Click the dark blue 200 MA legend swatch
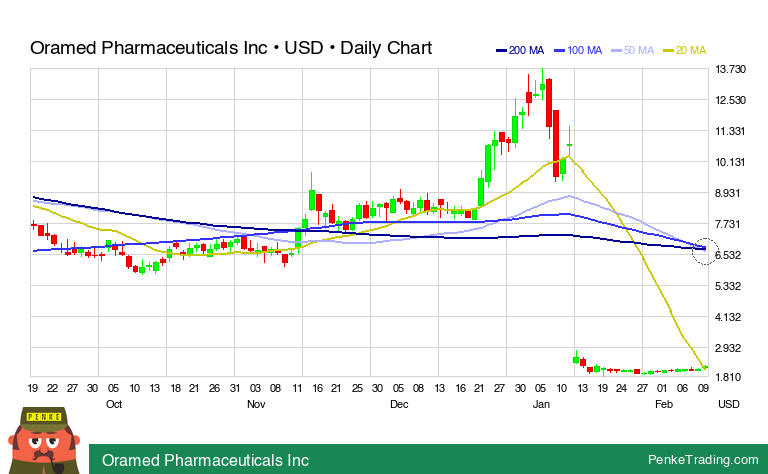 click(501, 50)
